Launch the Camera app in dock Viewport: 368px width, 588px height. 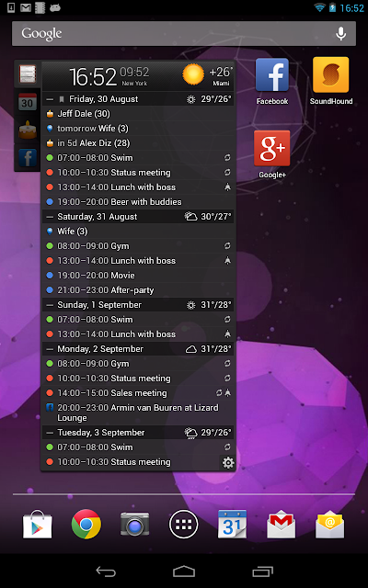tap(135, 525)
